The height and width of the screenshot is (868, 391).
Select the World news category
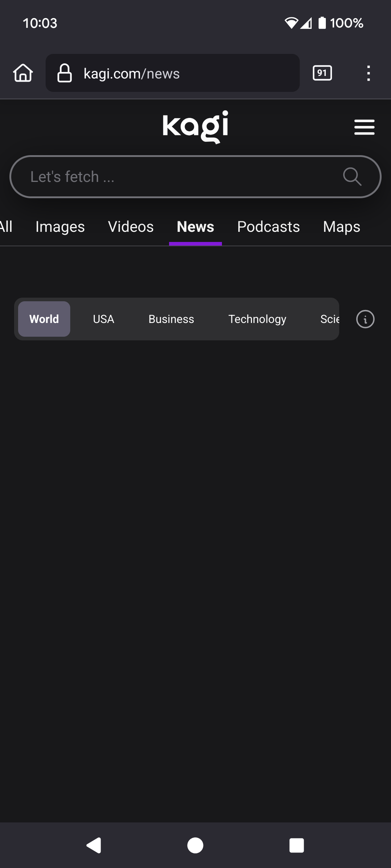[44, 319]
